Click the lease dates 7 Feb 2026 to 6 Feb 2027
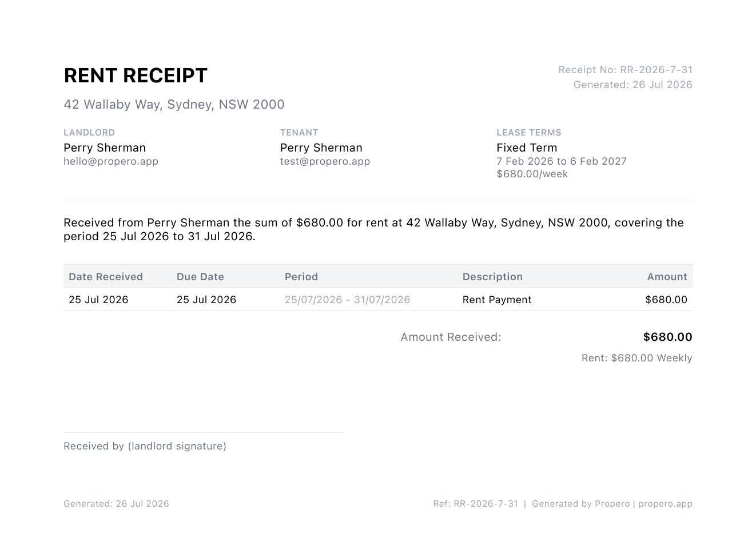 [x=562, y=161]
